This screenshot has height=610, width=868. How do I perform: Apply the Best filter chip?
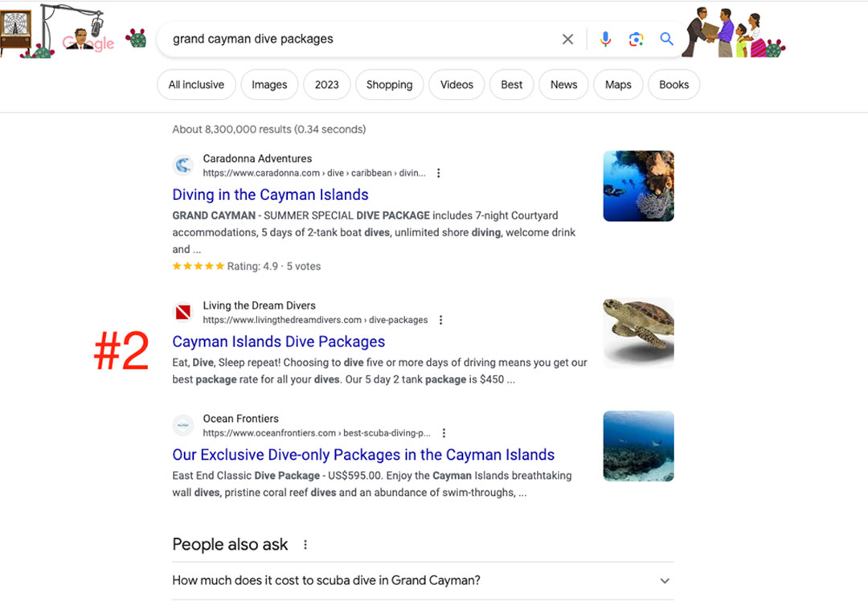(511, 84)
